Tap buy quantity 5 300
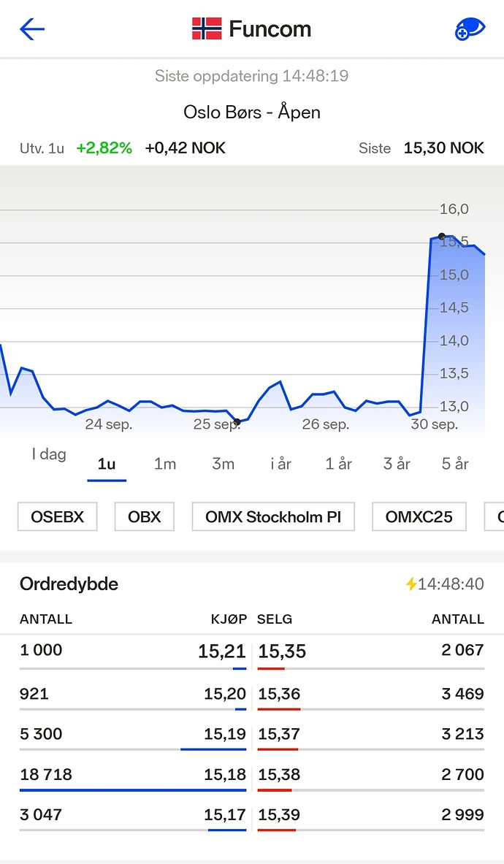This screenshot has height=864, width=504. pyautogui.click(x=41, y=734)
